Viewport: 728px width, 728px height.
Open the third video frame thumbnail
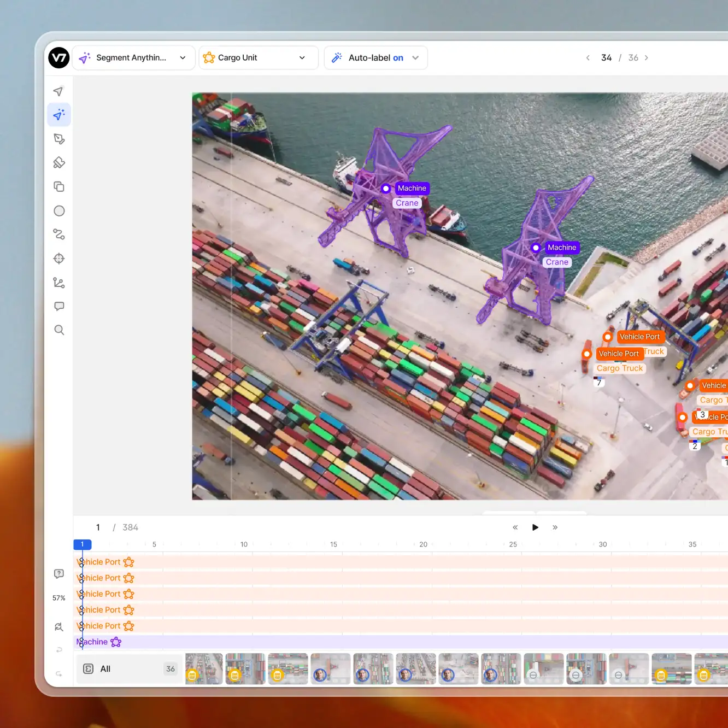288,668
